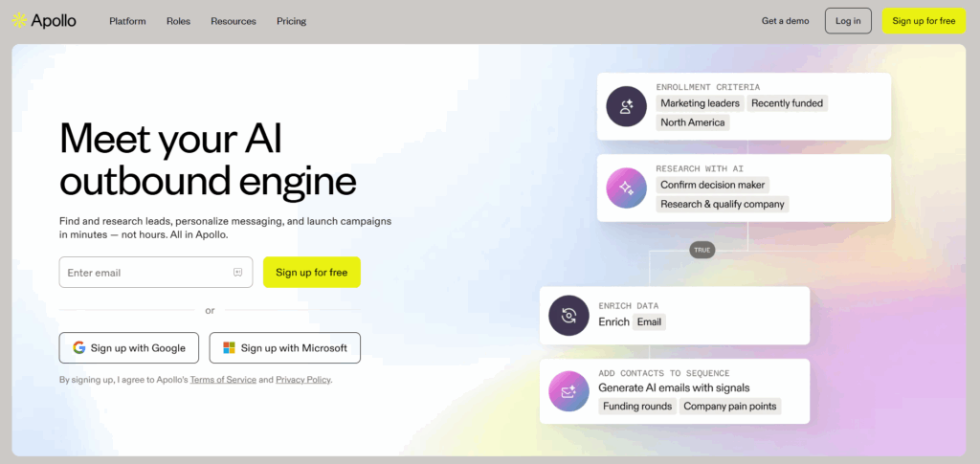
Task: Click the ENRICH DATA heading
Action: [x=628, y=306]
